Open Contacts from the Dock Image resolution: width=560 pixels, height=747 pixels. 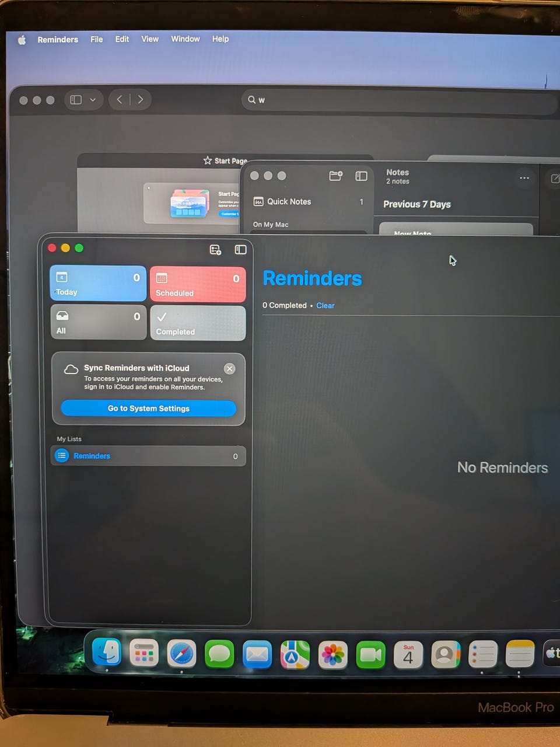[x=446, y=655]
